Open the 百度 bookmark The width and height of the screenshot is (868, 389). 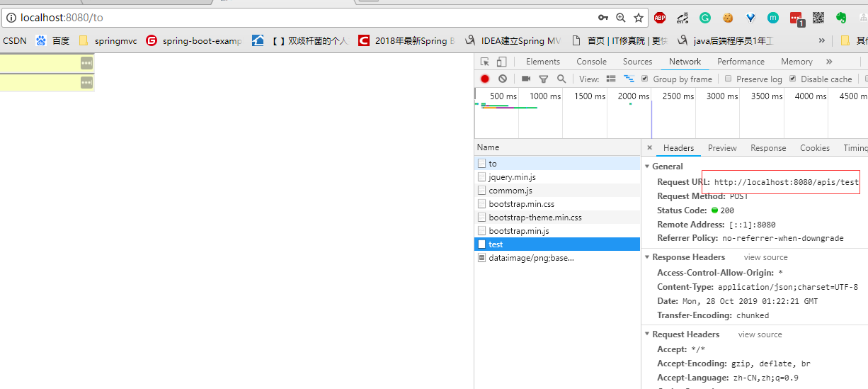(53, 40)
